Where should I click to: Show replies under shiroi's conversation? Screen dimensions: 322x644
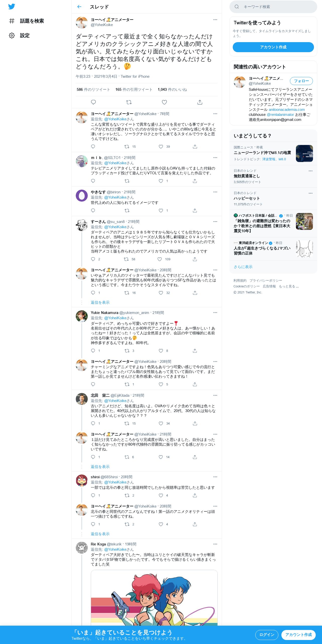pyautogui.click(x=100, y=534)
